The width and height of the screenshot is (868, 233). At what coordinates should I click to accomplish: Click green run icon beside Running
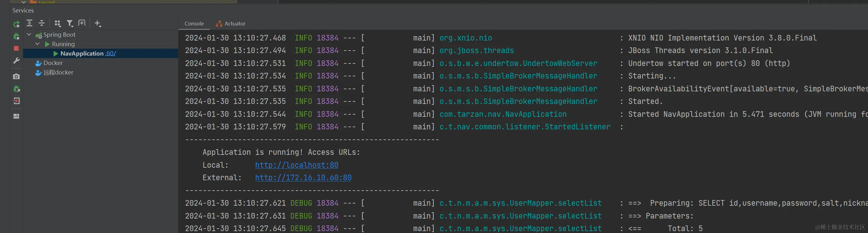(x=47, y=44)
